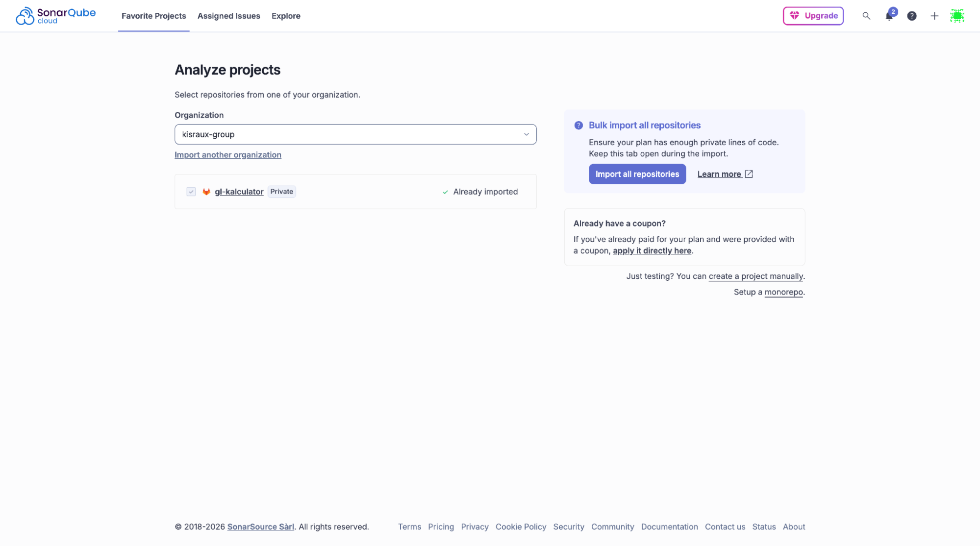
Task: Open the About footer link
Action: 794,527
